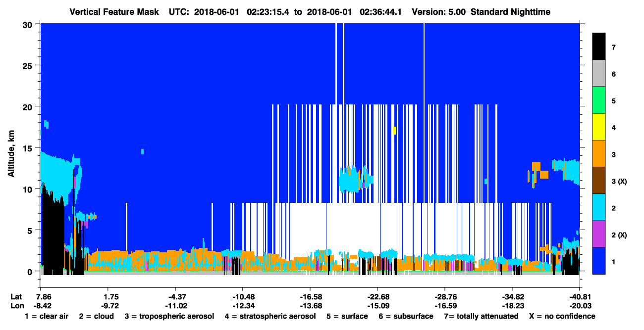Click the latitude value '1.75'
644x330 pixels.
(111, 297)
